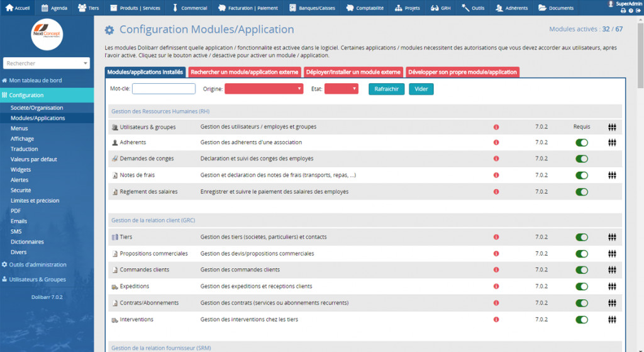The width and height of the screenshot is (644, 352).
Task: Click the logout icon in top right
Action: [638, 11]
